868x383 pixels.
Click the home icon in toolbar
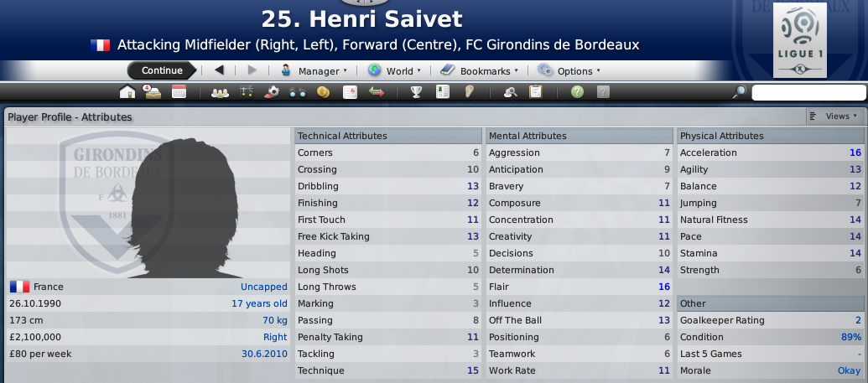pyautogui.click(x=127, y=92)
